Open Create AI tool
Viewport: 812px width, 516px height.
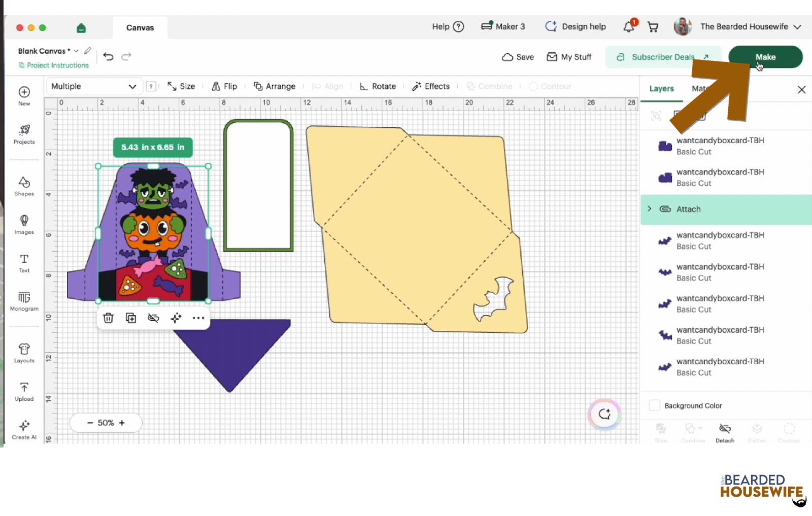pos(24,430)
